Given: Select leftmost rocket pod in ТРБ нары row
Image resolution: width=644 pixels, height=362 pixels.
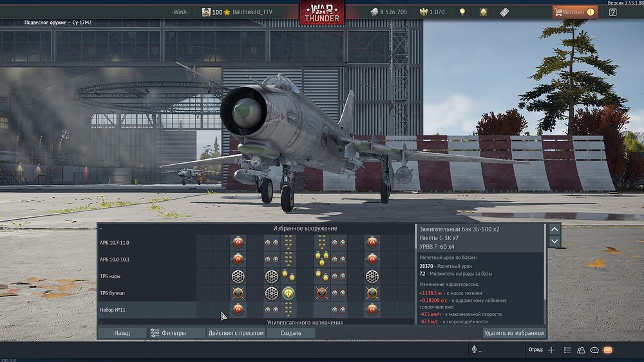Looking at the screenshot, I should pos(238,276).
